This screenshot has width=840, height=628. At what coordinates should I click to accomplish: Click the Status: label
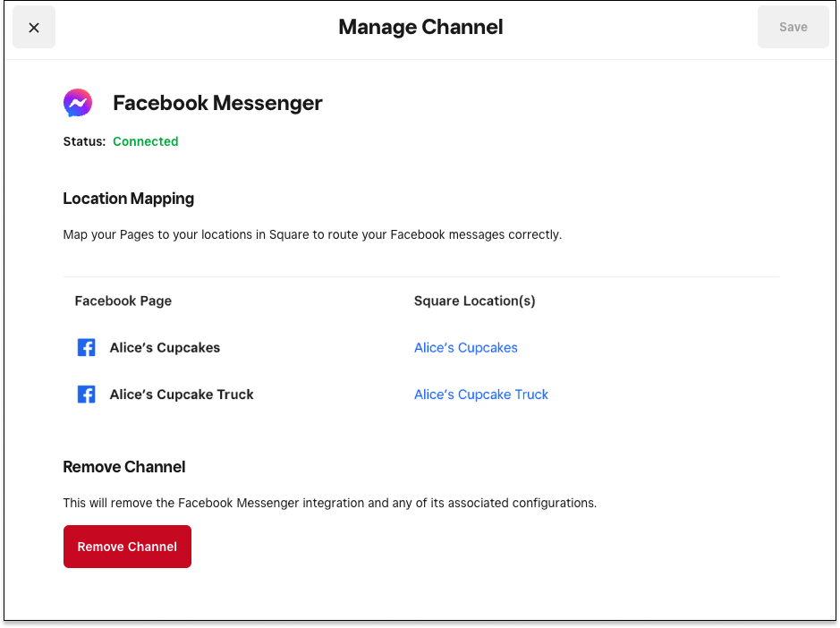pyautogui.click(x=85, y=141)
